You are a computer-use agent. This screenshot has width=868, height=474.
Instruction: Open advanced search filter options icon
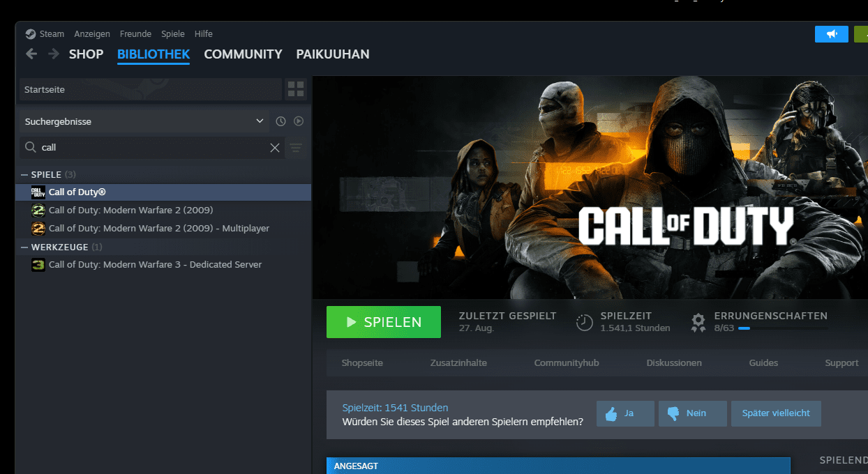pyautogui.click(x=296, y=148)
